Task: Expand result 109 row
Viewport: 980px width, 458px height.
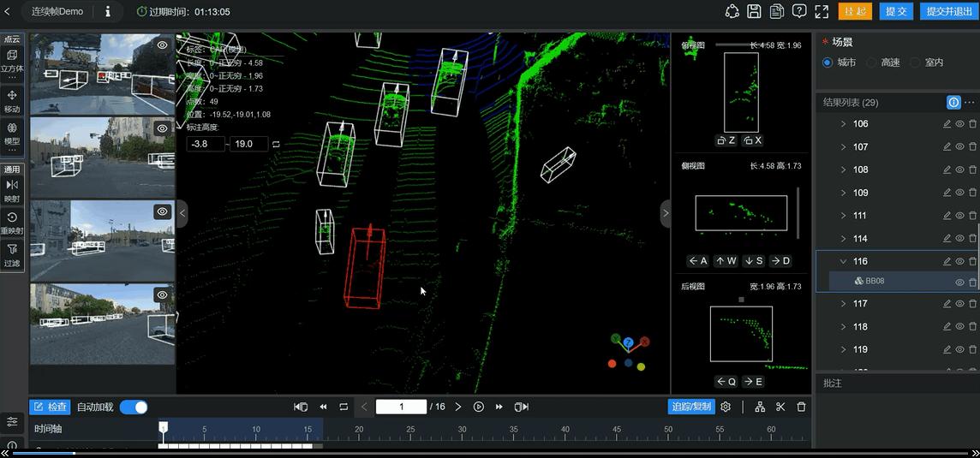Action: (x=843, y=193)
